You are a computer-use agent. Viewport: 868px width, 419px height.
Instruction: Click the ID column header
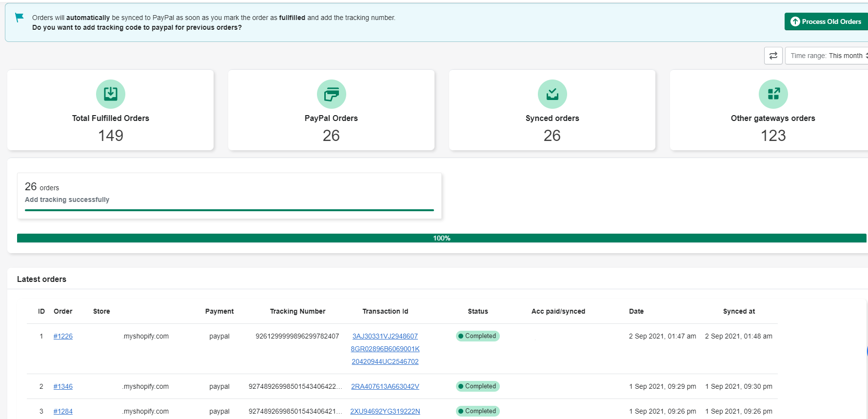41,311
